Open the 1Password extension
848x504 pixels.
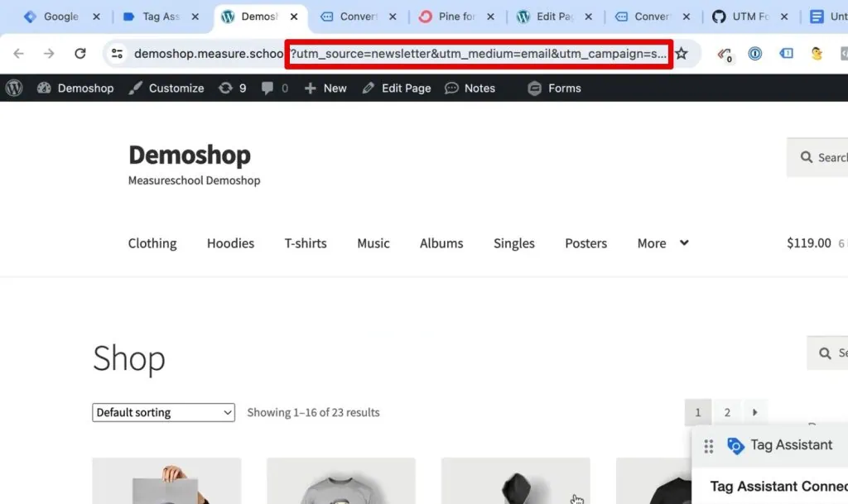pos(754,53)
